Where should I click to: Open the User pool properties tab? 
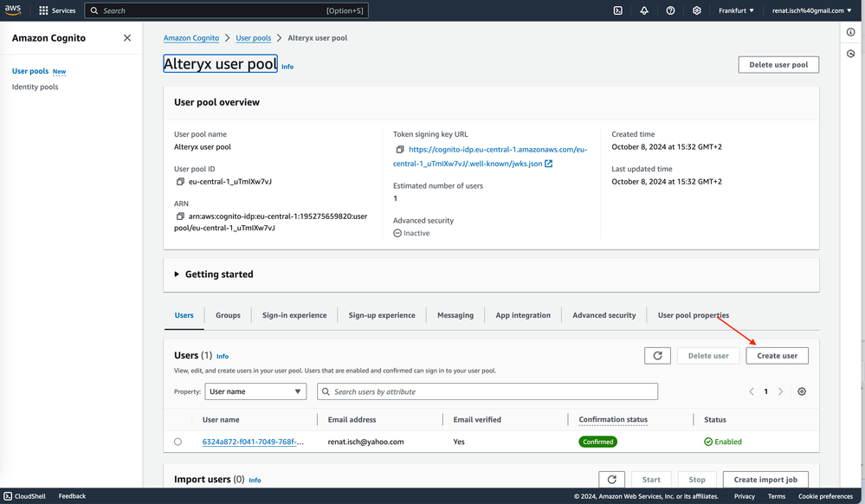tap(694, 315)
